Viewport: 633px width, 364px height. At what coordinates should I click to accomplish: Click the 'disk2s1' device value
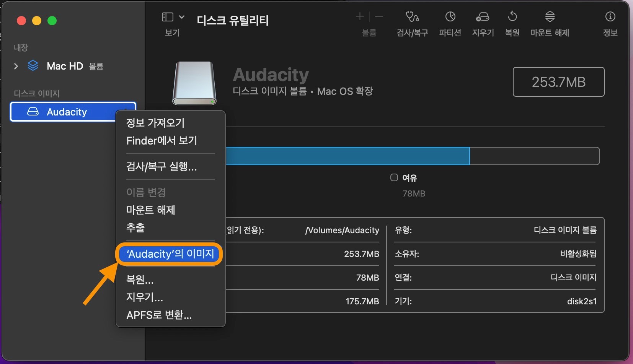[582, 301]
